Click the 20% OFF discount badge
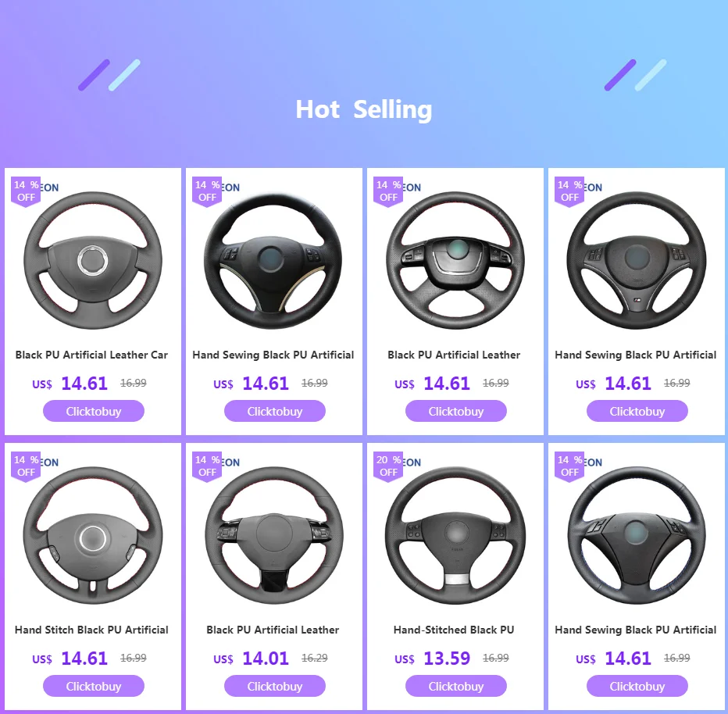The height and width of the screenshot is (714, 728). [388, 466]
